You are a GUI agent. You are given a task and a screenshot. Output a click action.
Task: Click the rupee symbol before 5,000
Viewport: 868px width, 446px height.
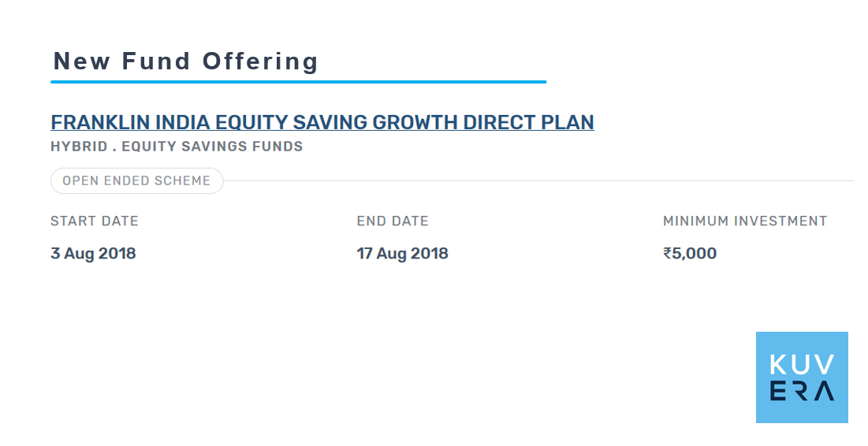click(667, 254)
